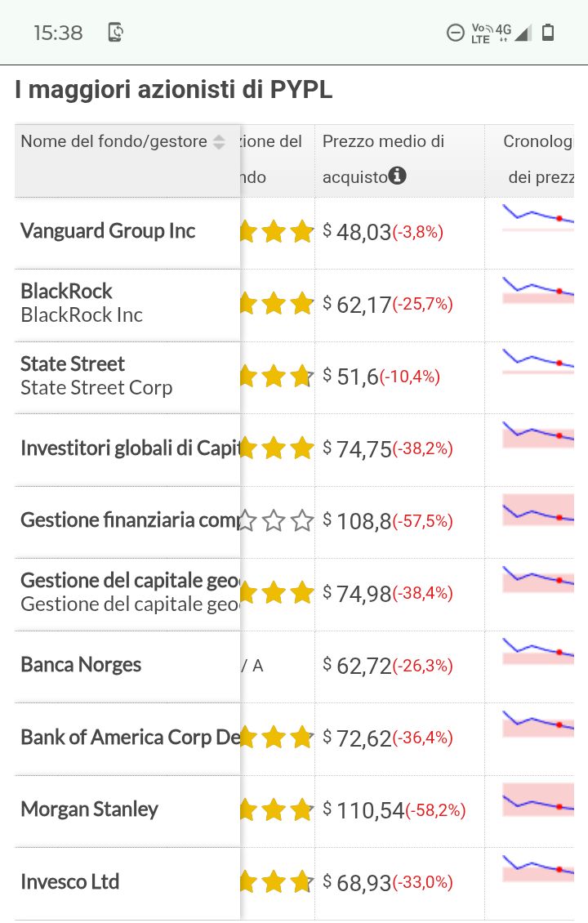Sort by Nome del fondo/gestore arrows

(x=219, y=142)
